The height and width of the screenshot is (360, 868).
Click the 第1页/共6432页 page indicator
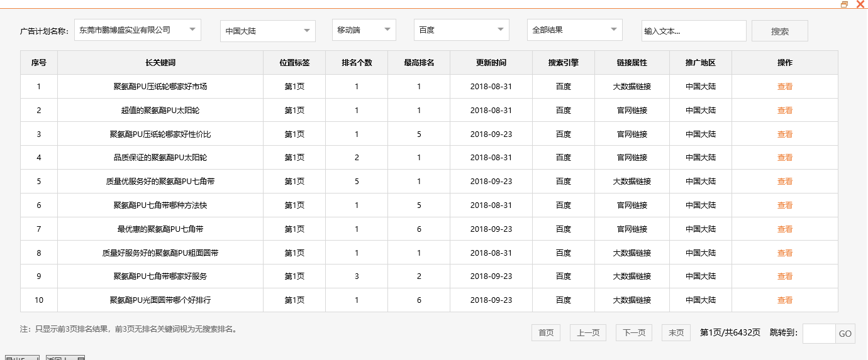(730, 332)
